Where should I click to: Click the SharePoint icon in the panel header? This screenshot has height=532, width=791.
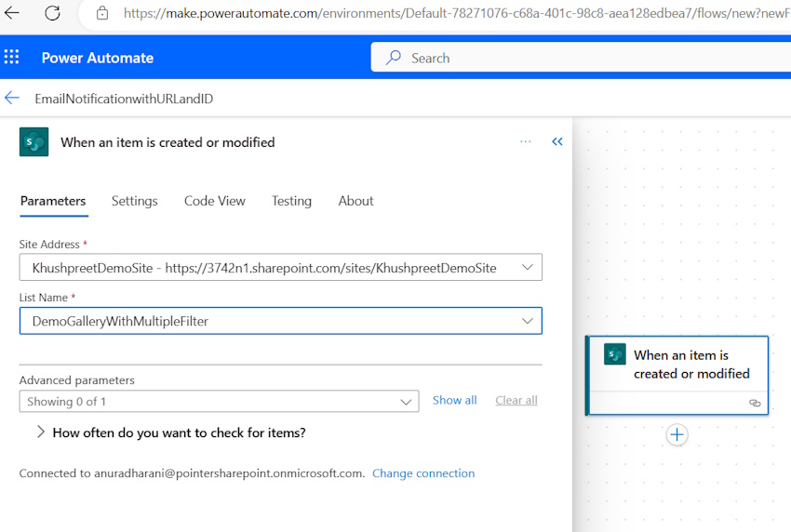tap(34, 141)
